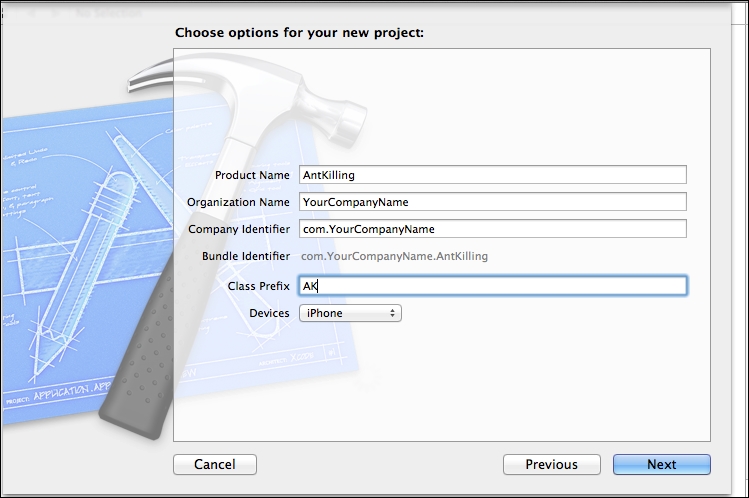The height and width of the screenshot is (498, 749).
Task: Select the Company Identifier text field
Action: tap(493, 229)
